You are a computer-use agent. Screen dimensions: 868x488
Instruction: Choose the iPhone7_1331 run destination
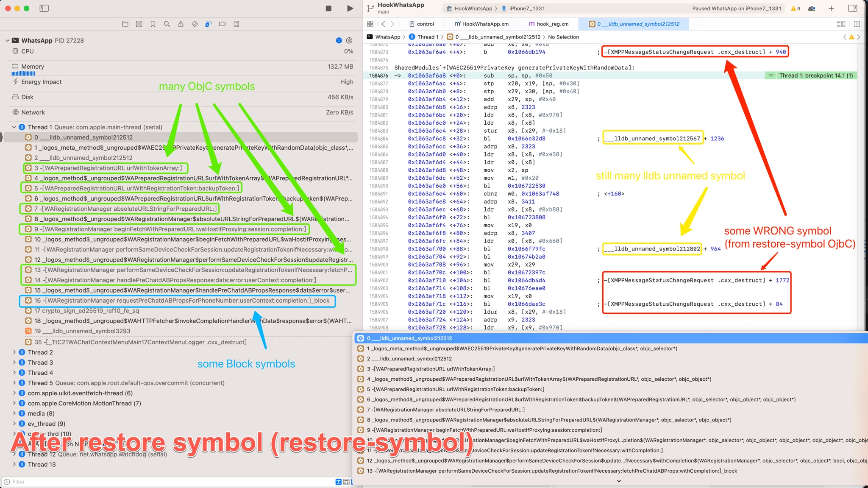click(523, 8)
